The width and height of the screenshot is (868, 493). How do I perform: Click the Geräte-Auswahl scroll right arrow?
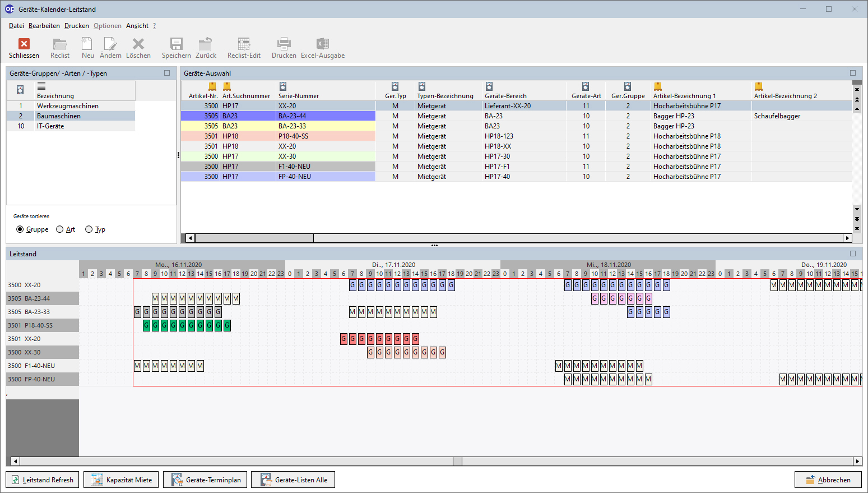click(847, 238)
